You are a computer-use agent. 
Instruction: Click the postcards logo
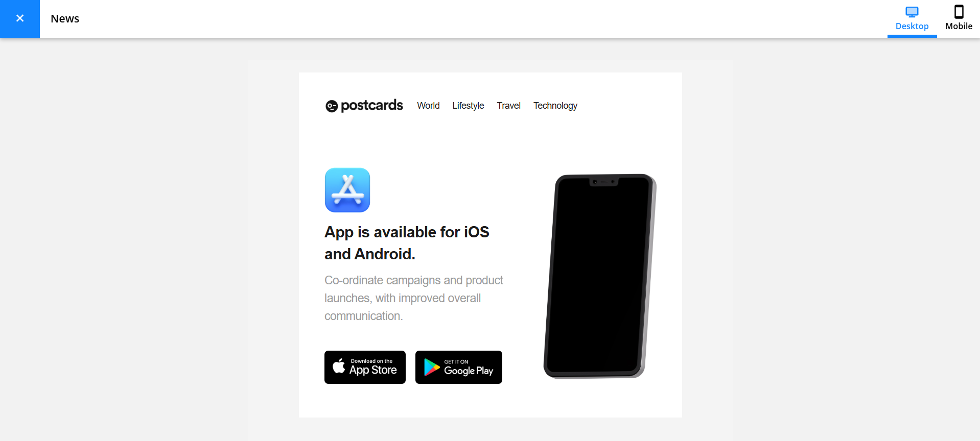(x=364, y=106)
